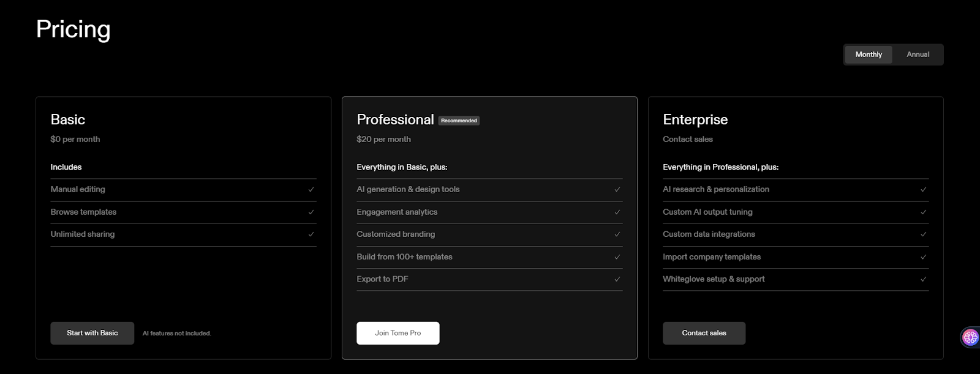The width and height of the screenshot is (980, 374).
Task: Click the Browse templates feature text
Action: (83, 212)
